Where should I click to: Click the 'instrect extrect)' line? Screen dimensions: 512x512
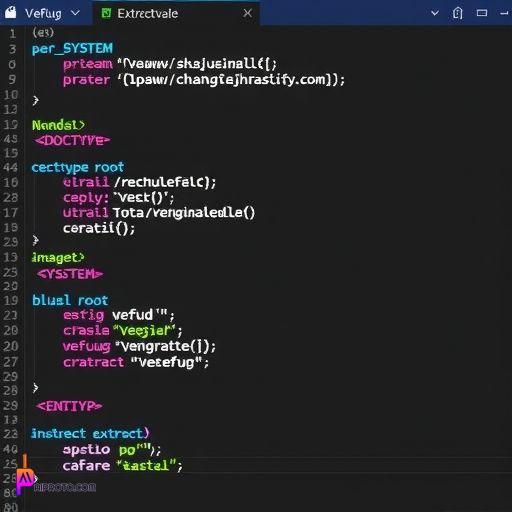pyautogui.click(x=90, y=433)
